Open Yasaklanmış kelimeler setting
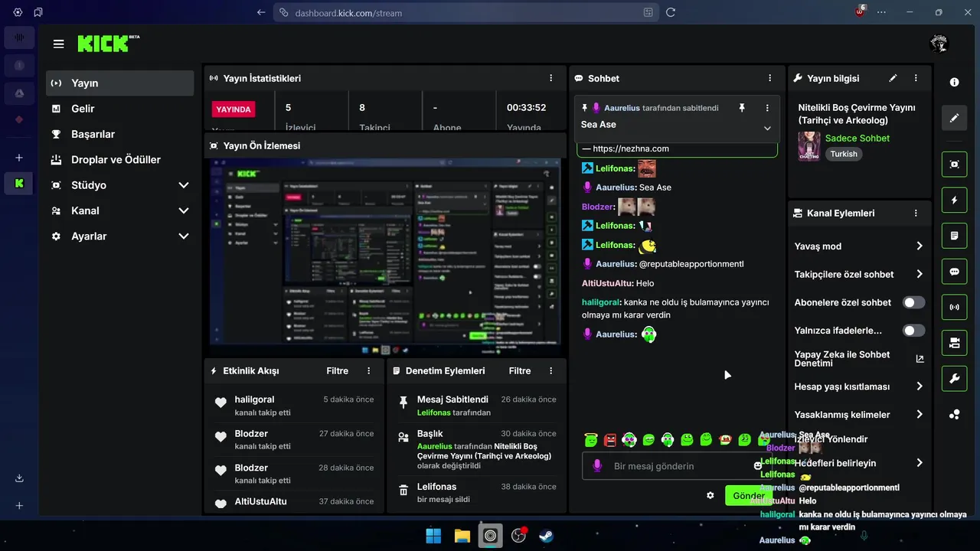The image size is (980, 551). click(859, 414)
